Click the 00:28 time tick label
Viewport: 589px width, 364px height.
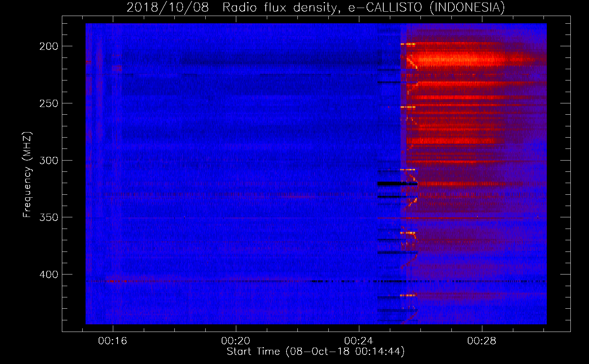482,341
